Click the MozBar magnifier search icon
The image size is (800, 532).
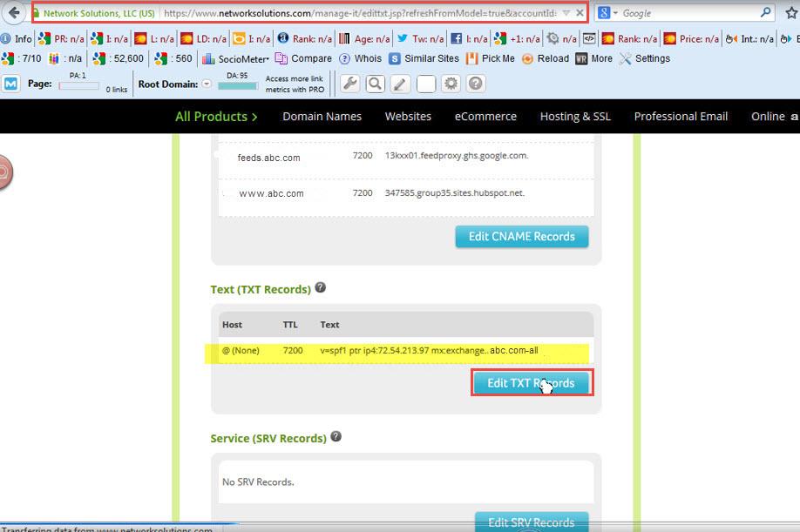tap(375, 83)
